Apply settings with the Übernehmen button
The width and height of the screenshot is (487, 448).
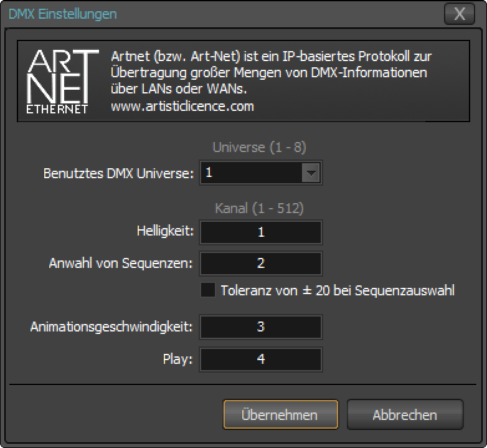280,415
